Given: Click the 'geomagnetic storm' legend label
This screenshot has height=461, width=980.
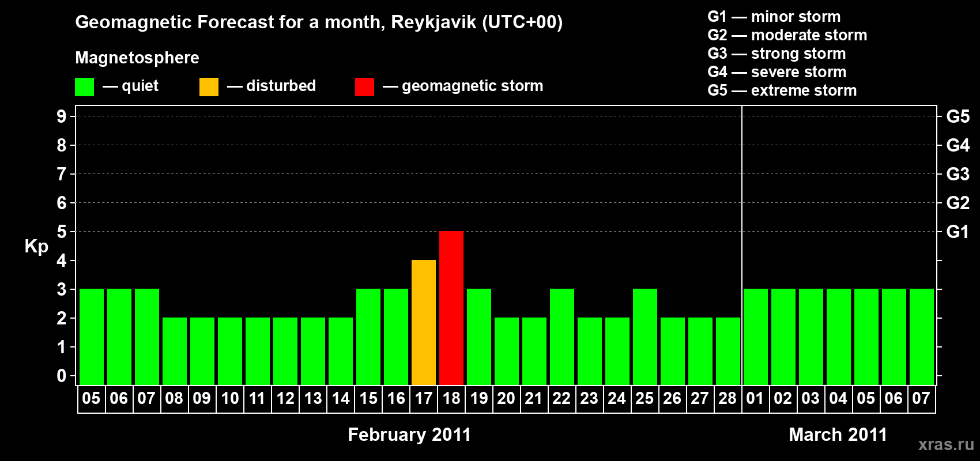Looking at the screenshot, I should [473, 86].
